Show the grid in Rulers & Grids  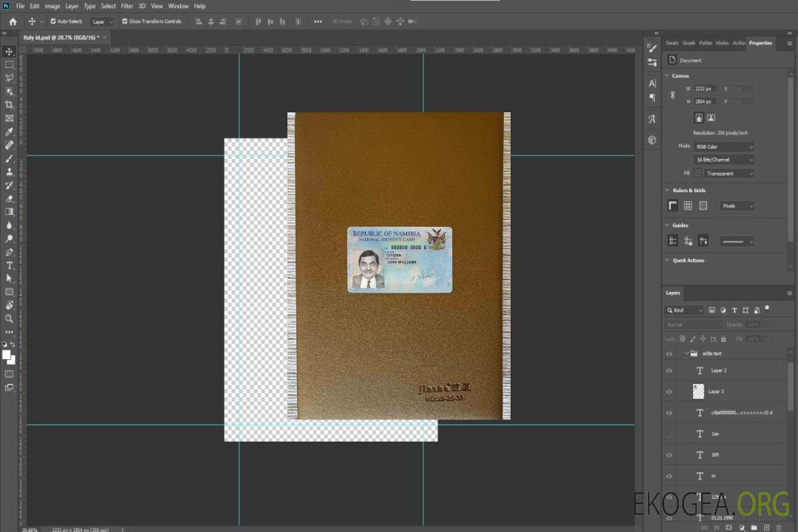click(x=687, y=206)
